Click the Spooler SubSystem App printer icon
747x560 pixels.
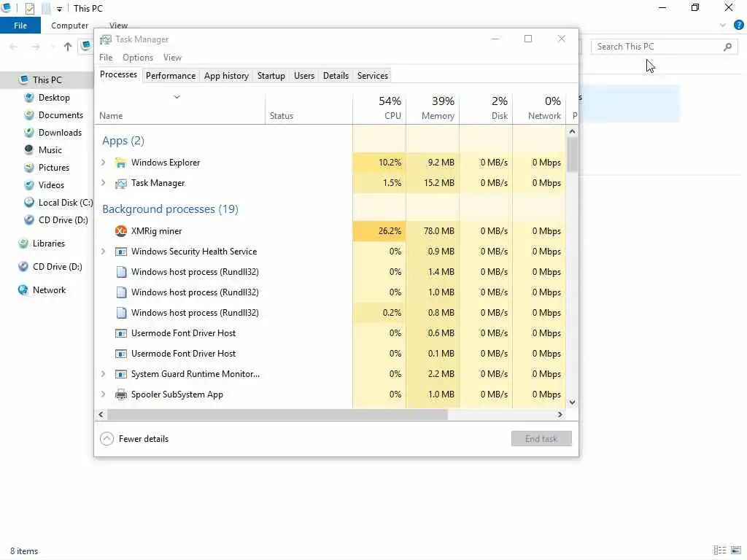(121, 394)
